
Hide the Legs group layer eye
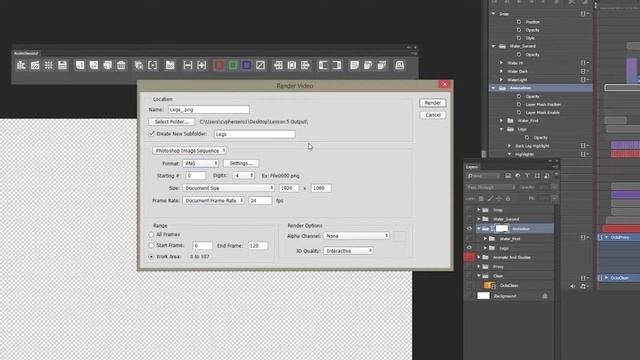click(469, 248)
